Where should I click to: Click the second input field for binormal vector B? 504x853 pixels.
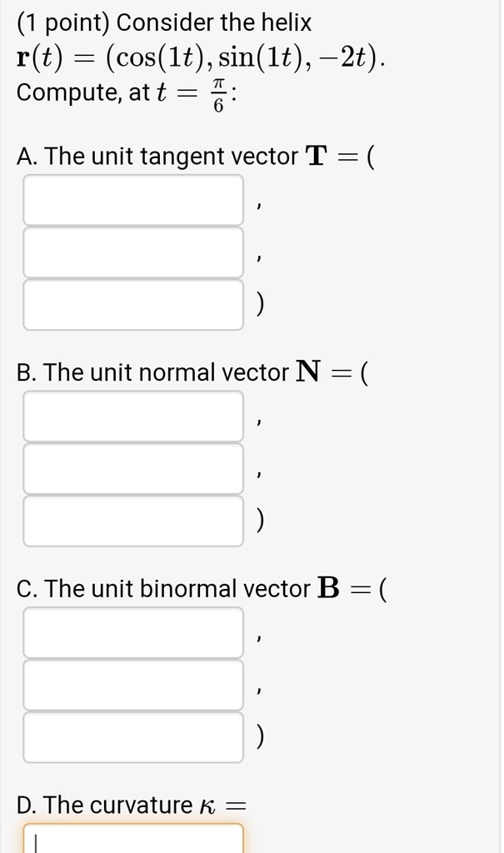[x=133, y=684]
